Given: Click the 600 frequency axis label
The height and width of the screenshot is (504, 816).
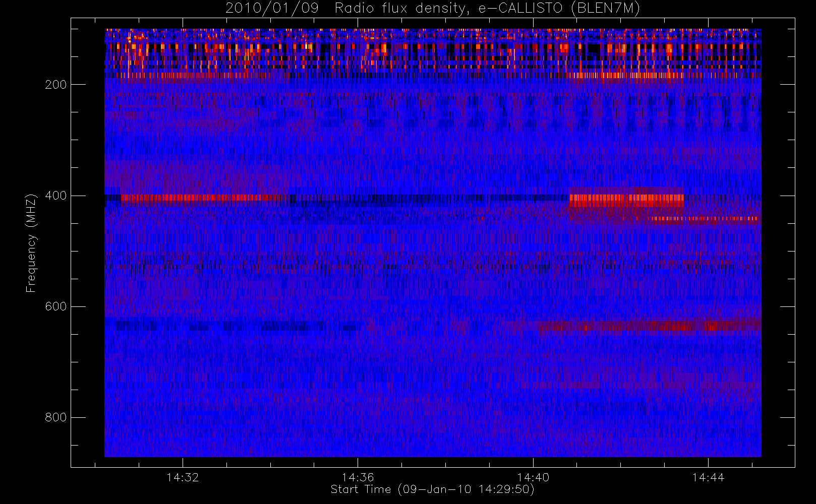Looking at the screenshot, I should tap(55, 306).
